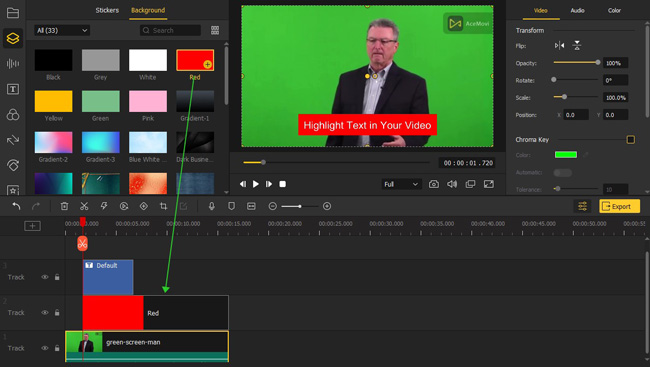Open the All (33) category dropdown
650x367 pixels.
(62, 30)
